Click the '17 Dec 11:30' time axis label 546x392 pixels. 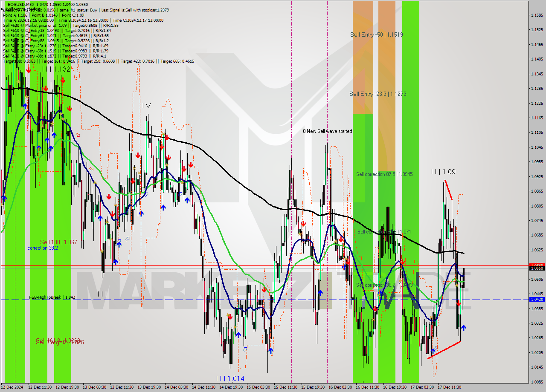tap(449, 387)
